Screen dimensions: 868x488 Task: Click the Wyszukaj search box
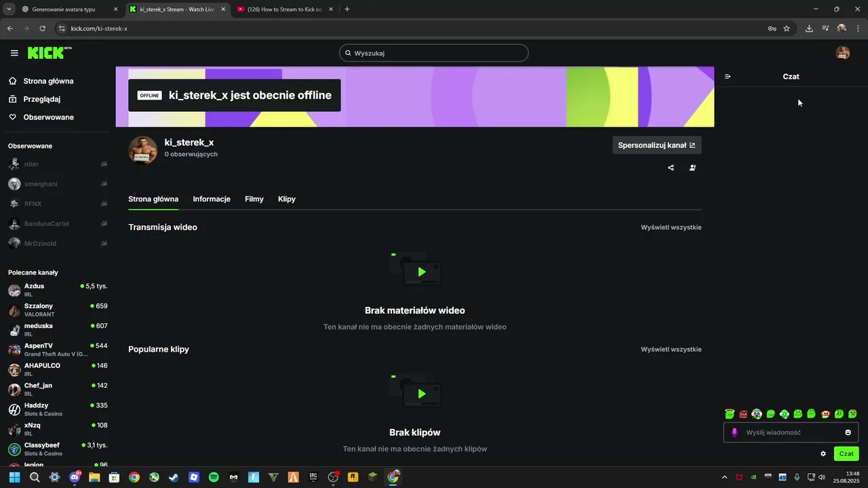[x=434, y=53]
